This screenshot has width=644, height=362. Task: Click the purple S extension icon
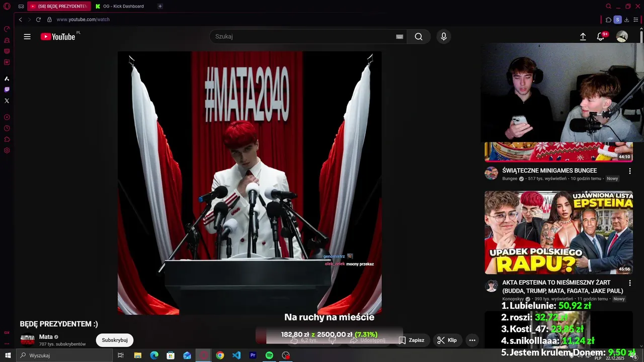pyautogui.click(x=617, y=20)
